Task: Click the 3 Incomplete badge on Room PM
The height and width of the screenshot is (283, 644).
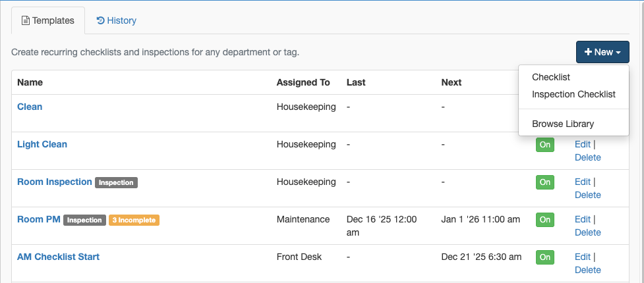Action: [x=134, y=220]
